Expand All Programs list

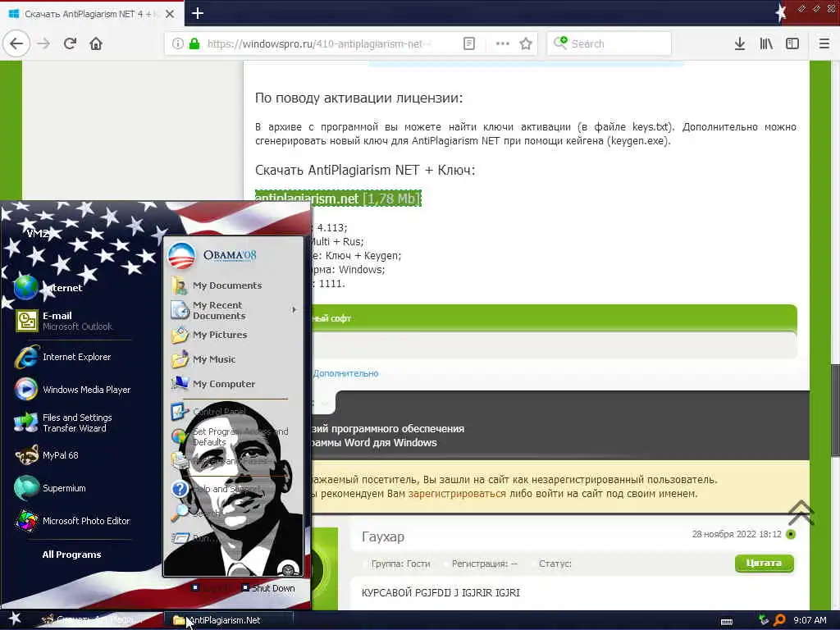(72, 555)
